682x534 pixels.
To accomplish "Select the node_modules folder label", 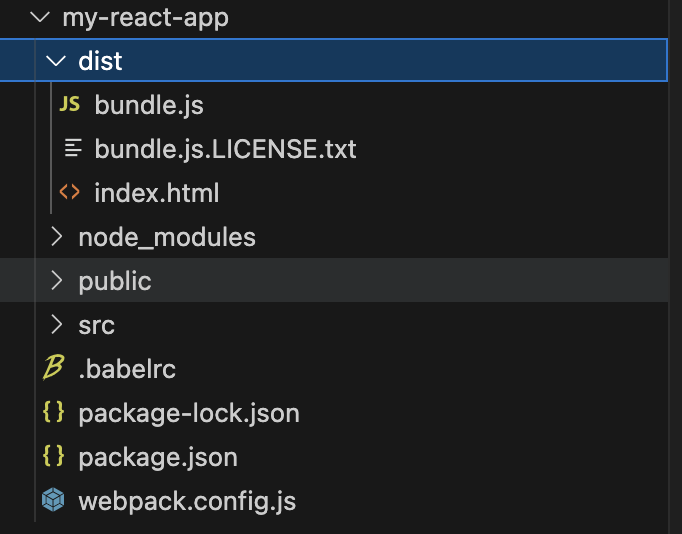I will tap(167, 237).
